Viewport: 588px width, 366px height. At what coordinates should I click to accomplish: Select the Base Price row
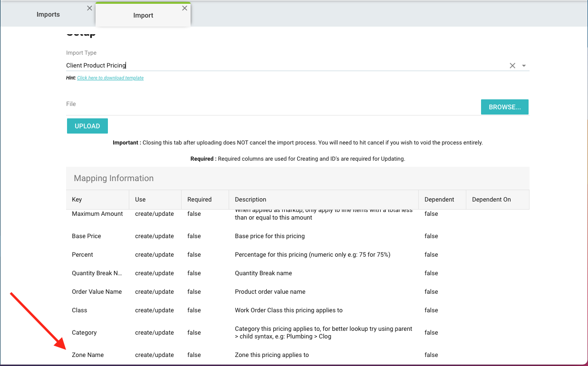[87, 236]
